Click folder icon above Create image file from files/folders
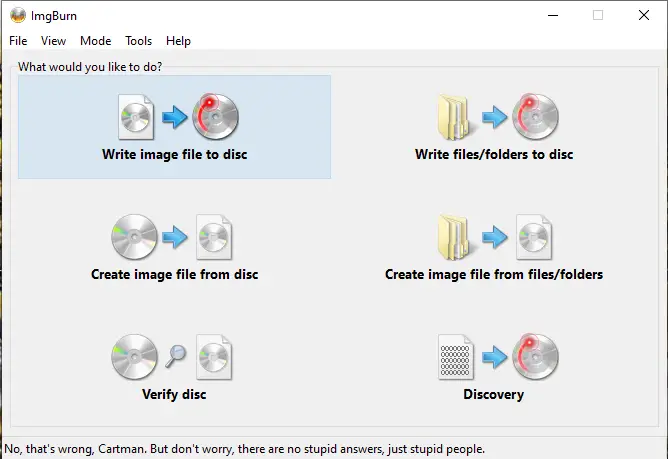Viewport: 668px width, 459px height. pos(455,237)
